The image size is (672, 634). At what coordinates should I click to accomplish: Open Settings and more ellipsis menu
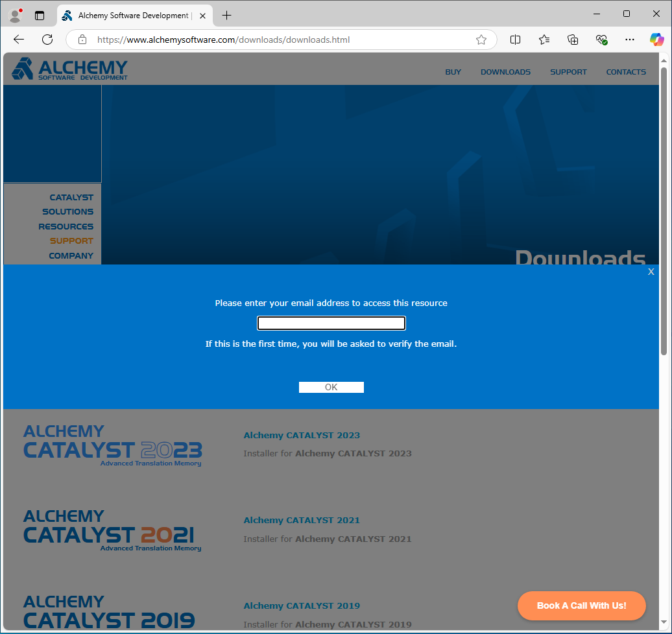630,40
